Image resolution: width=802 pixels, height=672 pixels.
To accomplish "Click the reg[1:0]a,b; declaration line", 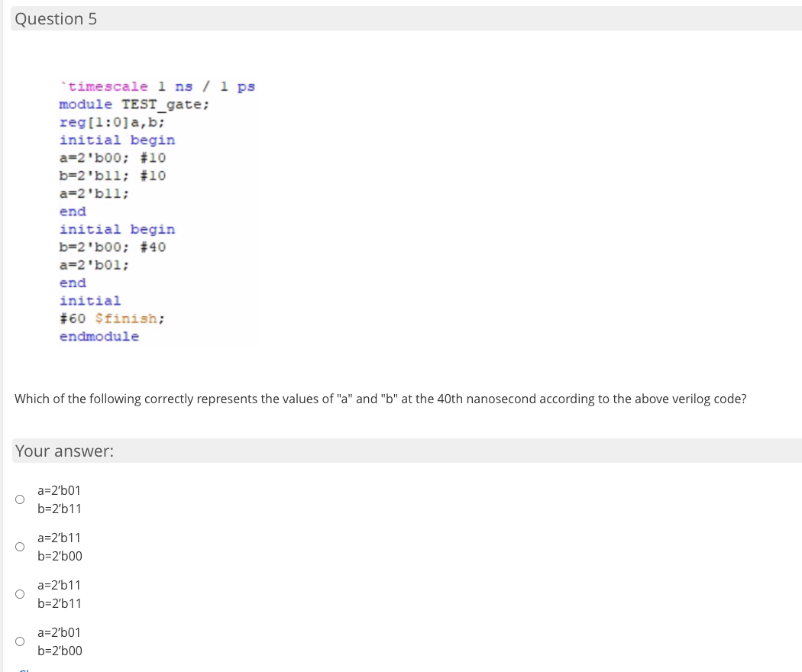I will [99, 122].
